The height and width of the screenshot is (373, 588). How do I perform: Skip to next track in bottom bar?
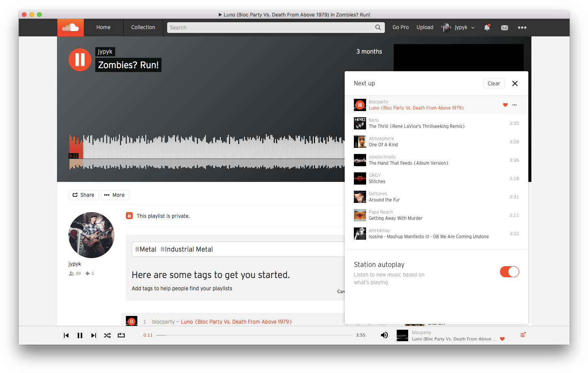pyautogui.click(x=94, y=335)
